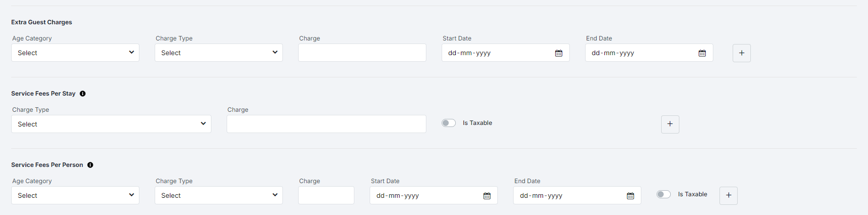The image size is (868, 215).
Task: Select Charge Type dropdown in Service Fees Per Person
Action: click(x=219, y=196)
